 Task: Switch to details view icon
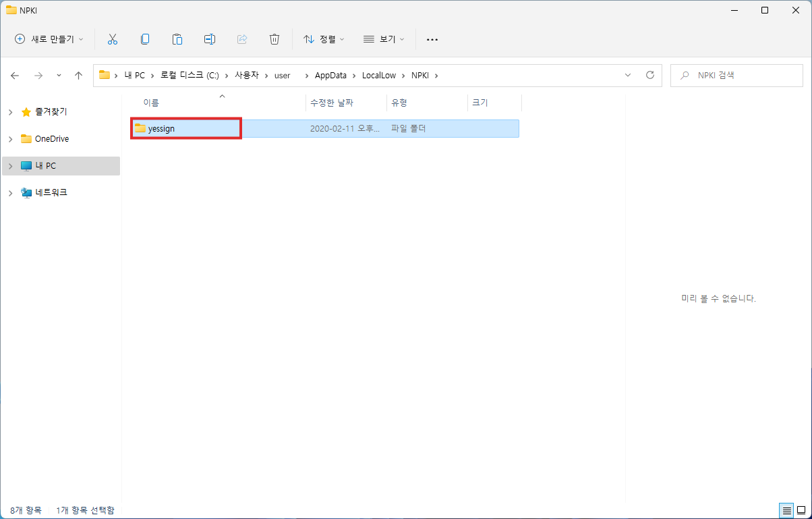coord(786,510)
